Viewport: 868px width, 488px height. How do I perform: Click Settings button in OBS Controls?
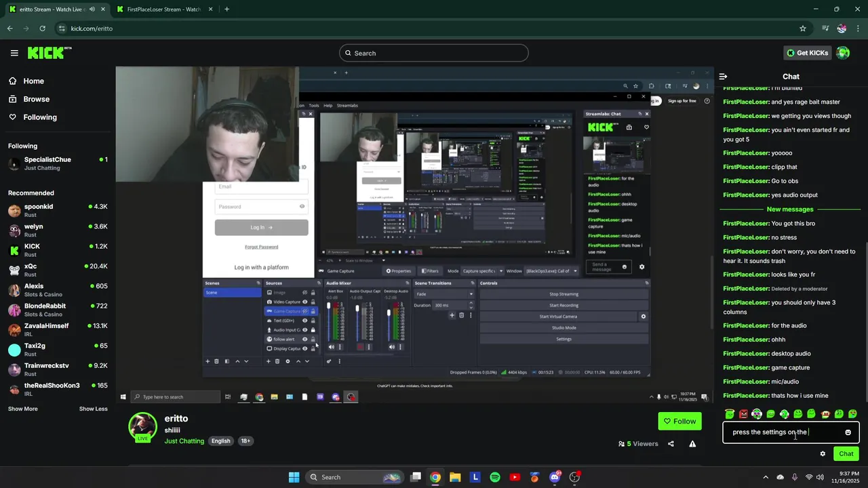[564, 339]
